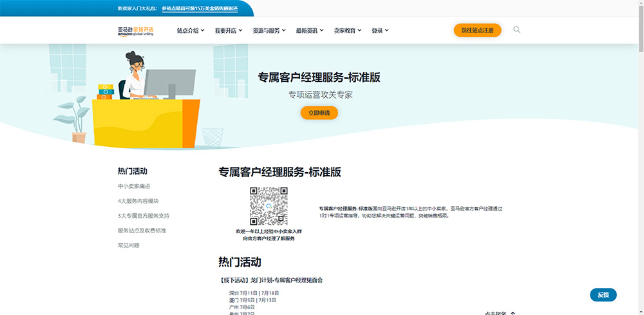Image resolution: width=644 pixels, height=315 pixels.
Task: Jump to 服务站点及收费标准 section
Action: 142,231
